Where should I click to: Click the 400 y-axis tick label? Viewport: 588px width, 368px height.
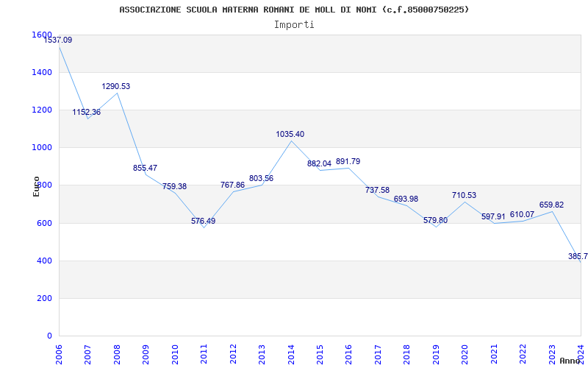point(44,261)
